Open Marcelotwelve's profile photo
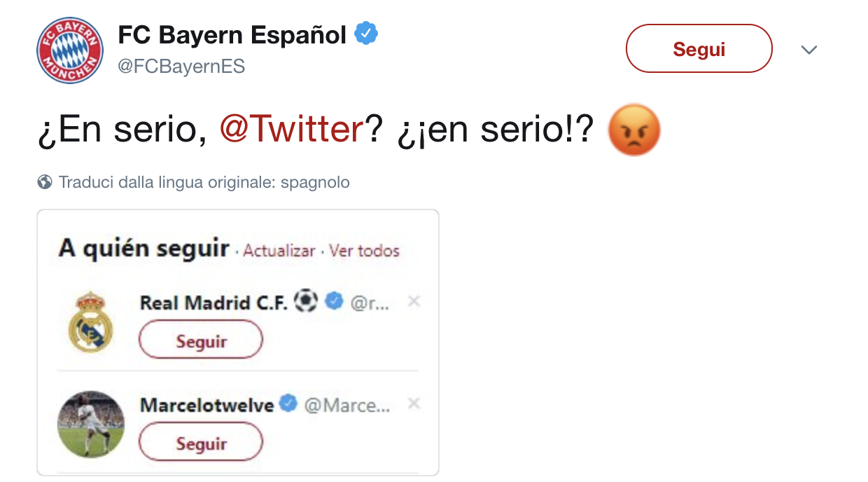Screen dimensions: 868x482 click(90, 425)
